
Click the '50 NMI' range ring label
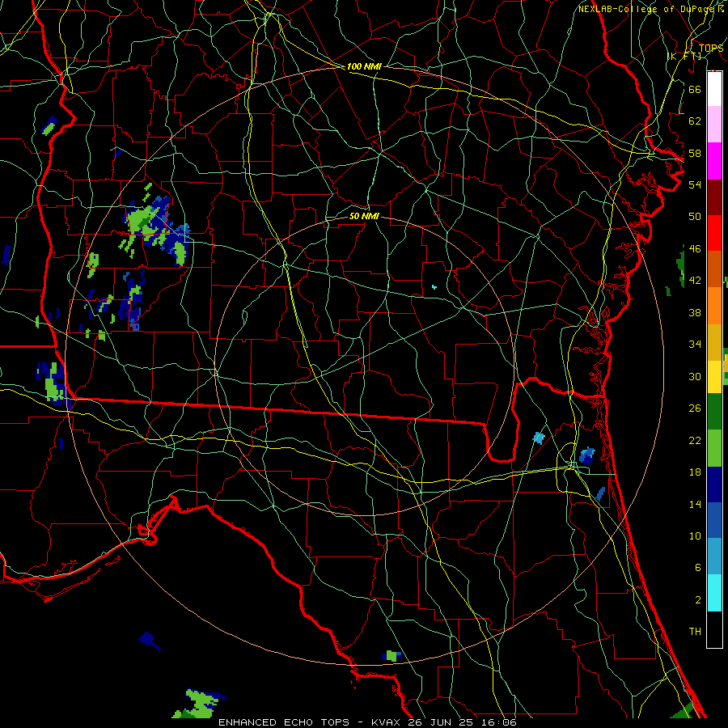(x=364, y=216)
